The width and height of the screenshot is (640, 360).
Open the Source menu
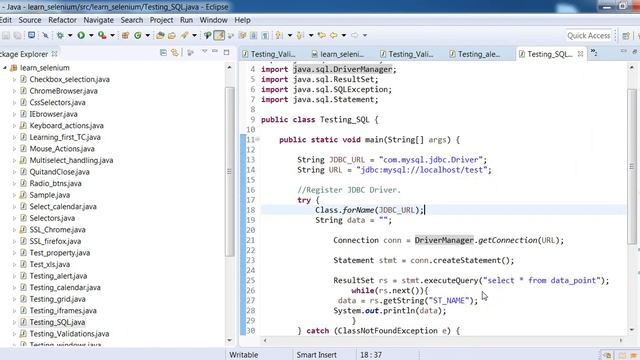pos(29,20)
